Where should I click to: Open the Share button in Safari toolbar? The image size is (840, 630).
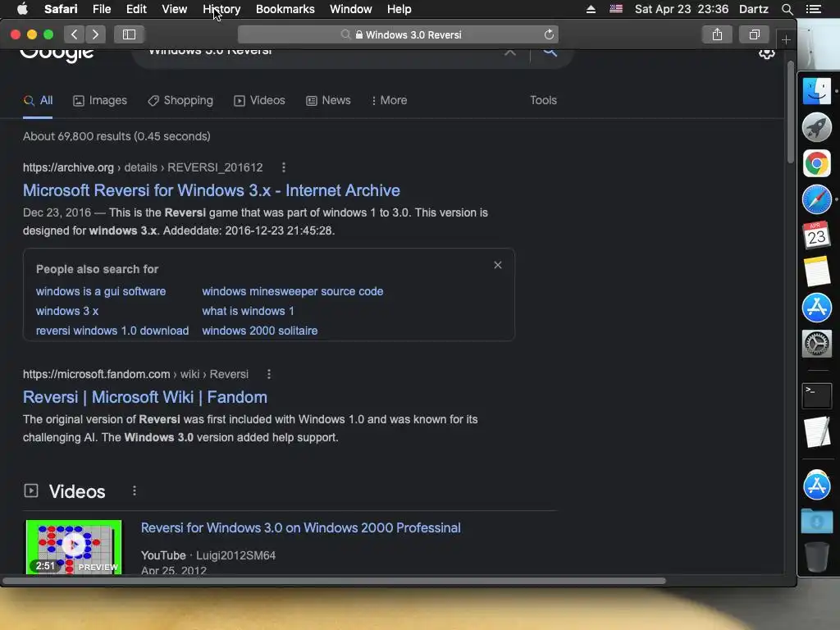[x=717, y=34]
